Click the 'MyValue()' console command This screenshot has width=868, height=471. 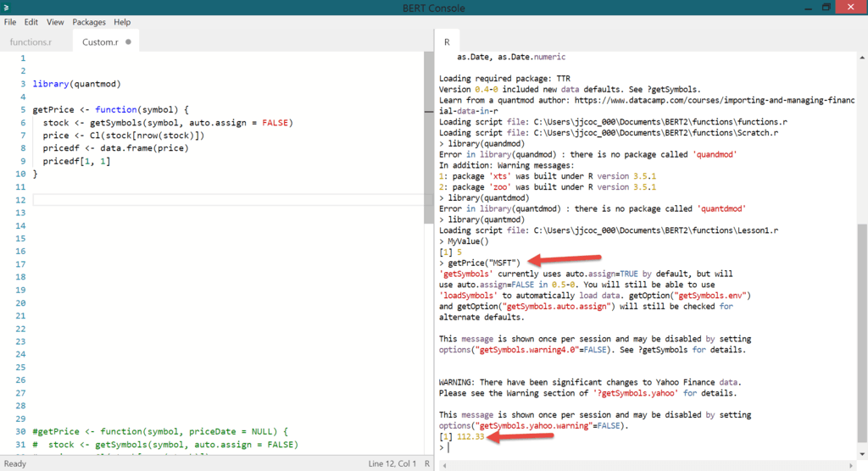point(468,241)
